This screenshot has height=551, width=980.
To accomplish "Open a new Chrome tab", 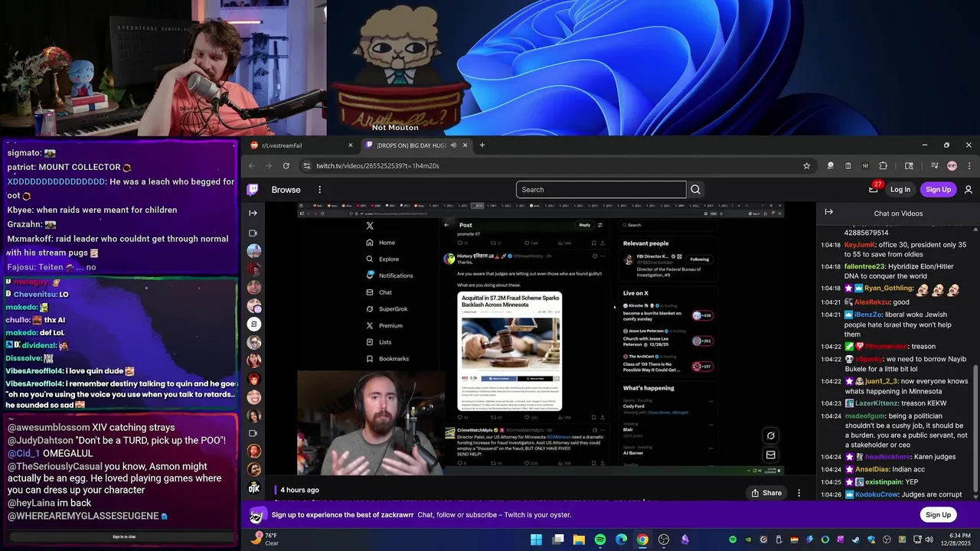I will pyautogui.click(x=482, y=145).
